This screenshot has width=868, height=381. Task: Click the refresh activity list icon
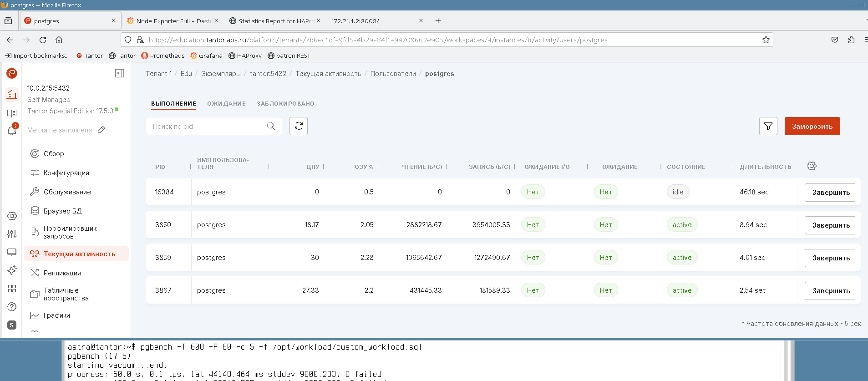point(299,126)
